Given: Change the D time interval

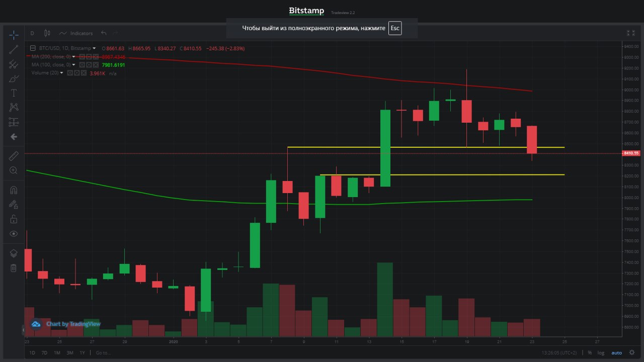Looking at the screenshot, I should click(32, 33).
